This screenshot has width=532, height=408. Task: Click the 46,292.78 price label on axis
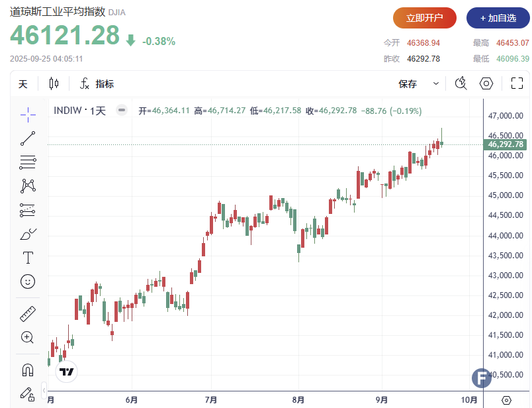[x=505, y=144]
